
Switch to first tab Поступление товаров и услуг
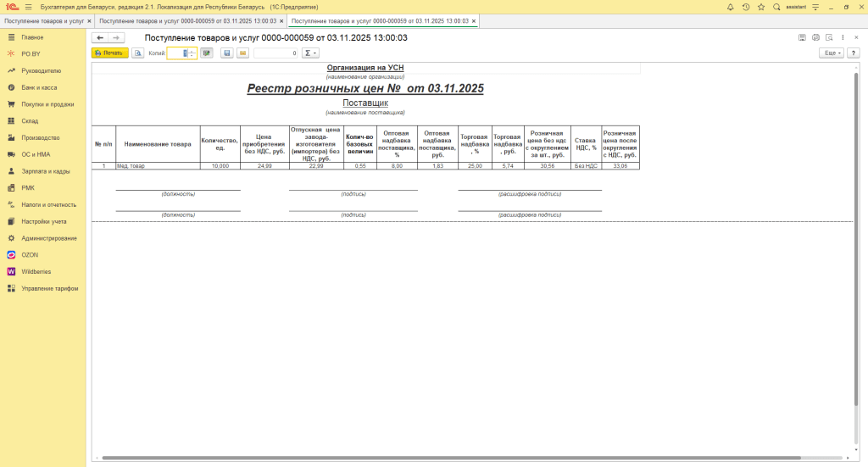click(44, 21)
